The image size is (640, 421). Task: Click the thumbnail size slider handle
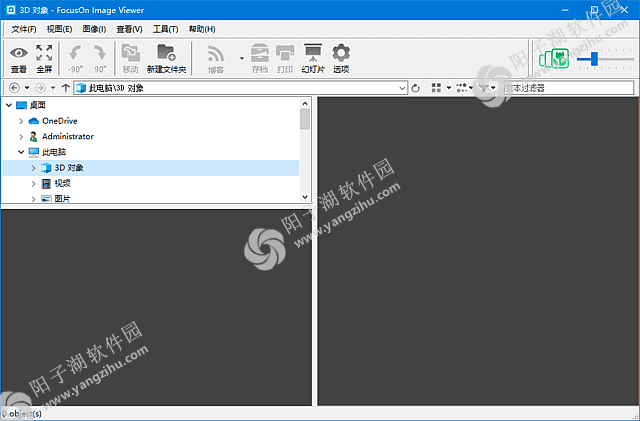[594, 59]
